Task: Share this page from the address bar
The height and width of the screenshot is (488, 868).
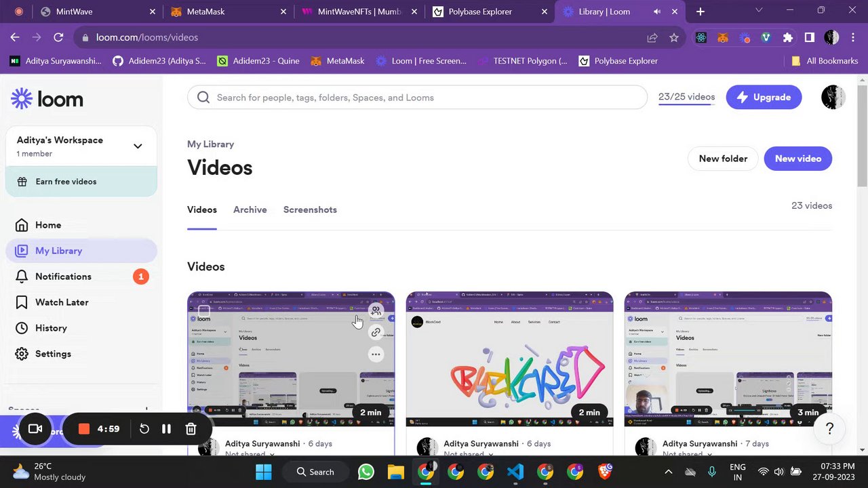Action: (652, 38)
